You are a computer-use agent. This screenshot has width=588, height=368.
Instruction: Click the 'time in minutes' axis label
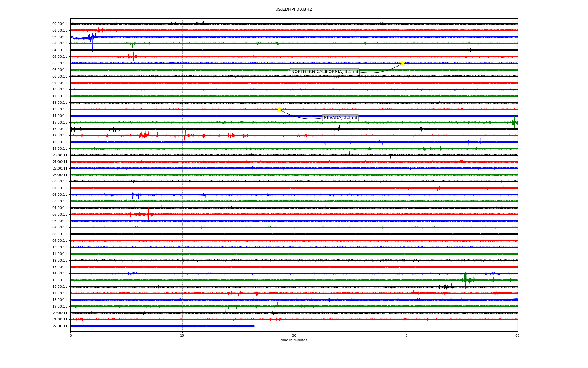click(x=294, y=340)
